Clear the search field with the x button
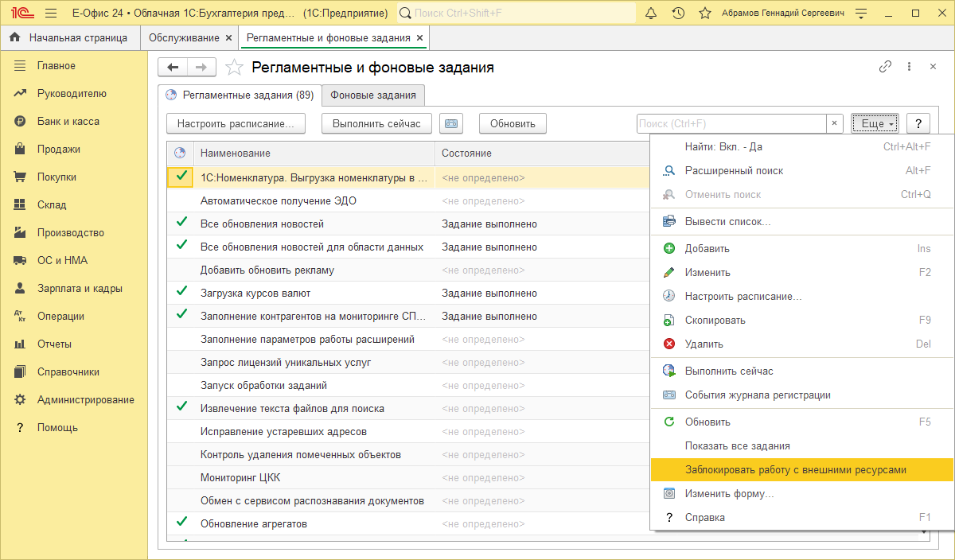 (x=835, y=123)
